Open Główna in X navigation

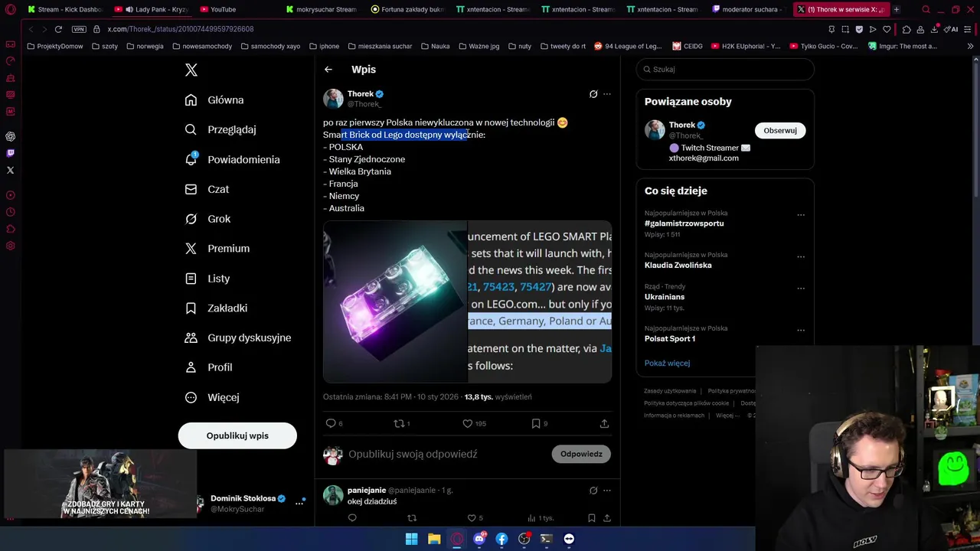click(x=214, y=100)
